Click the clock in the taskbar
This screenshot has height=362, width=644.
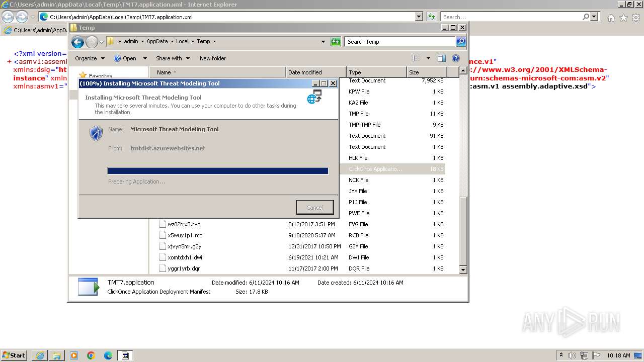pyautogui.click(x=618, y=355)
